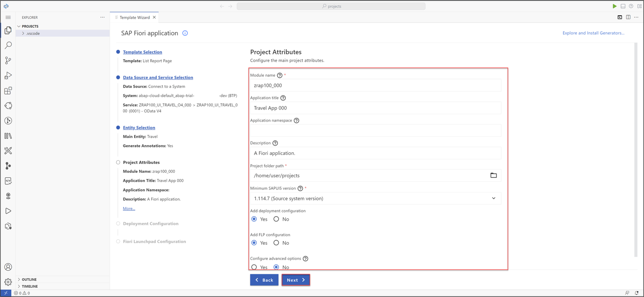
Task: Click the Module name input field
Action: pyautogui.click(x=376, y=85)
